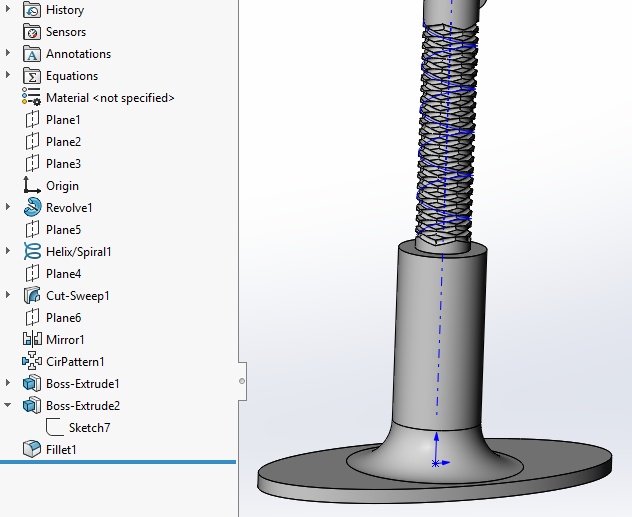Screen dimensions: 632x517
Task: Click the Sensors folder icon
Action: 32,32
